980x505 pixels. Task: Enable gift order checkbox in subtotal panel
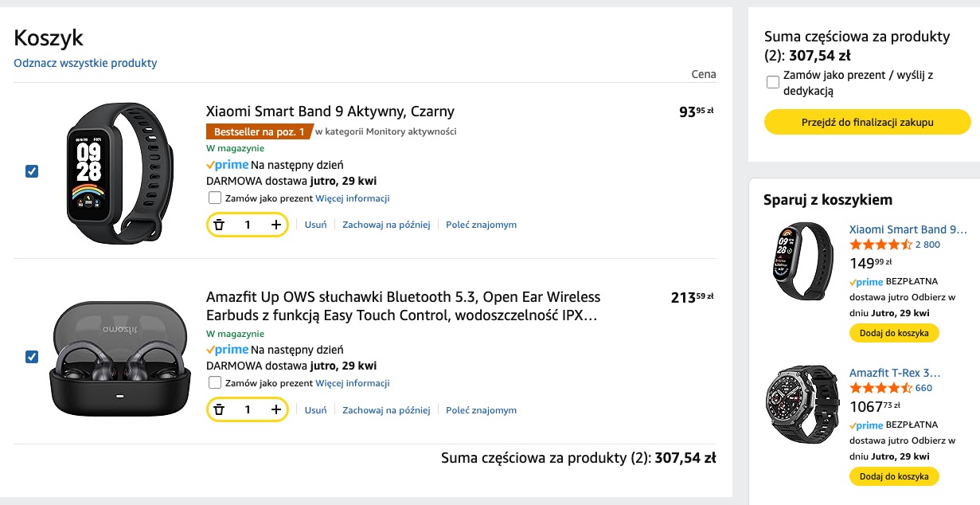772,82
